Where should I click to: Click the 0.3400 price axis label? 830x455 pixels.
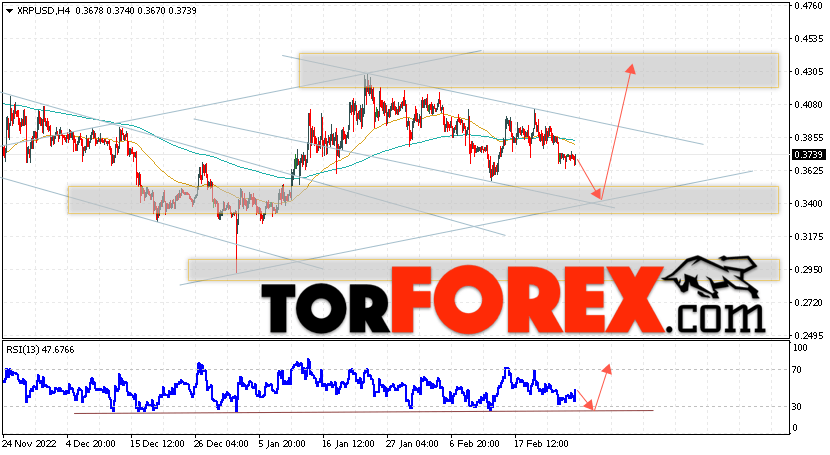click(x=809, y=204)
